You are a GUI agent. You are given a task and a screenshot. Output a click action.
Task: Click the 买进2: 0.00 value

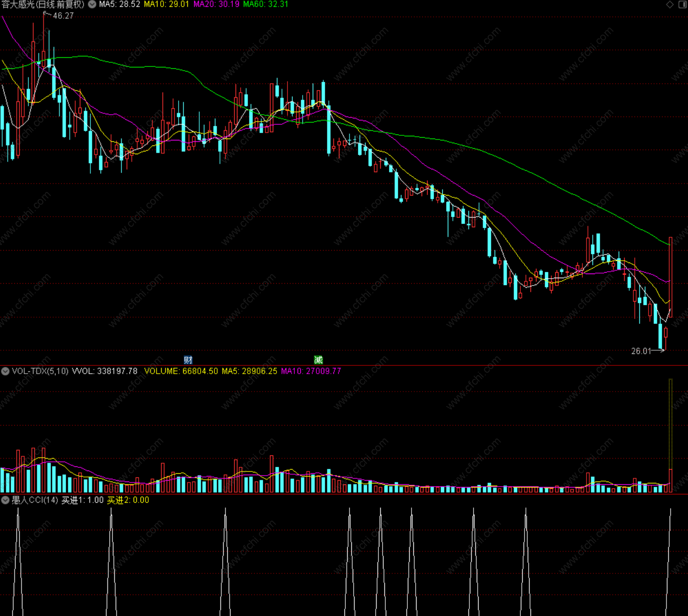coord(128,500)
